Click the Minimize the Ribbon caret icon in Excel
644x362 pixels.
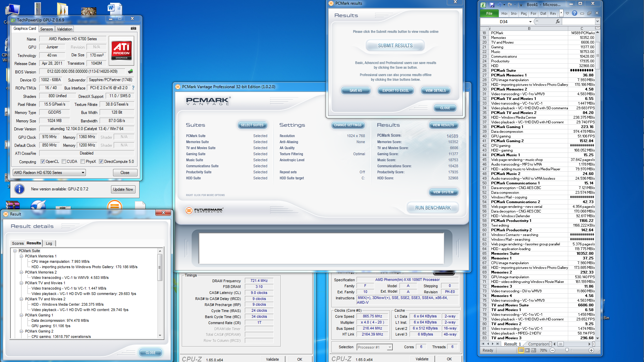click(568, 13)
